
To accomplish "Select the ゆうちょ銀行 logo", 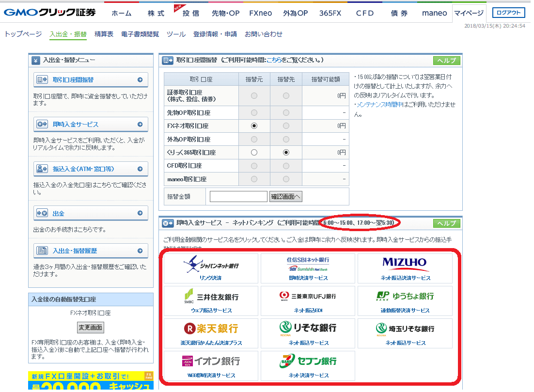I will (x=405, y=296).
